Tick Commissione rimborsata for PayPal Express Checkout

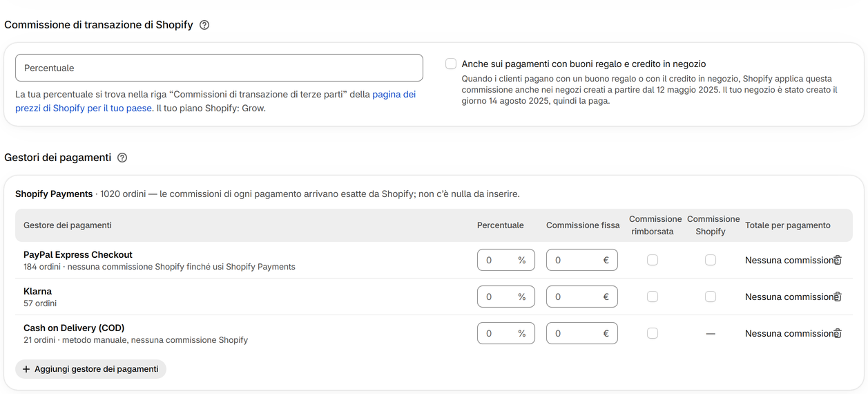(x=653, y=260)
